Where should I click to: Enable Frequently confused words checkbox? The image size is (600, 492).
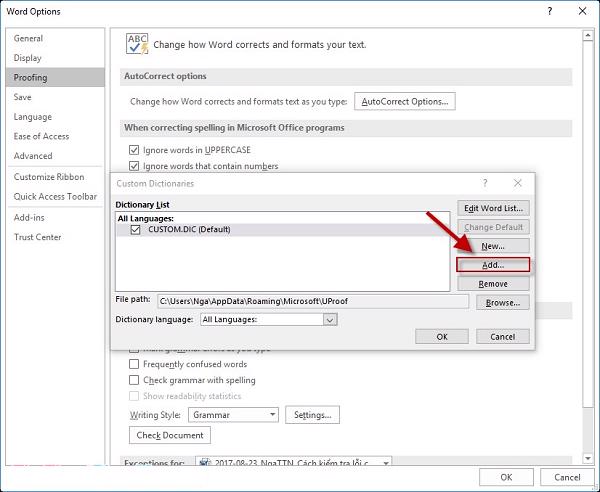pyautogui.click(x=135, y=364)
